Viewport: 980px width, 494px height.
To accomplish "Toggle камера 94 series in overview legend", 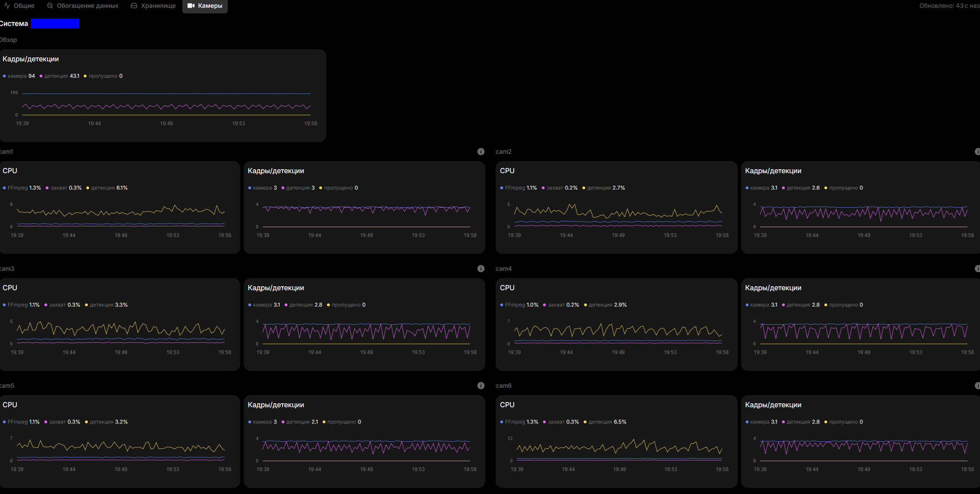I will click(x=19, y=76).
